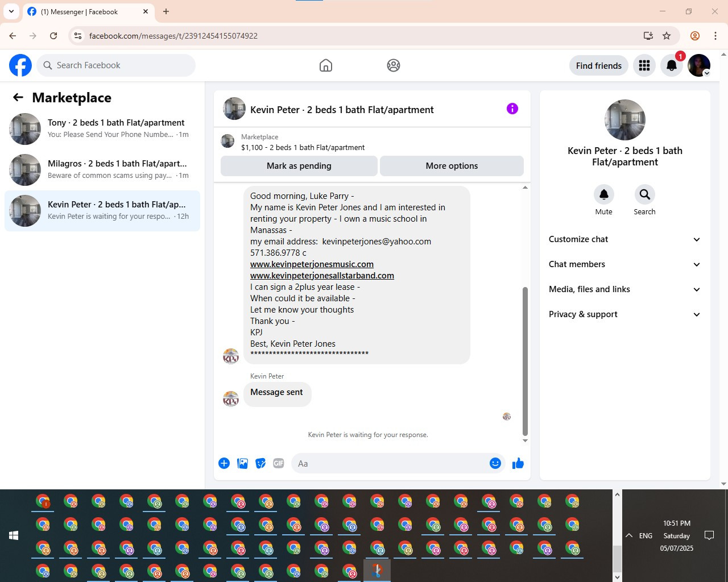Click More options button
The height and width of the screenshot is (582, 728).
click(x=452, y=166)
